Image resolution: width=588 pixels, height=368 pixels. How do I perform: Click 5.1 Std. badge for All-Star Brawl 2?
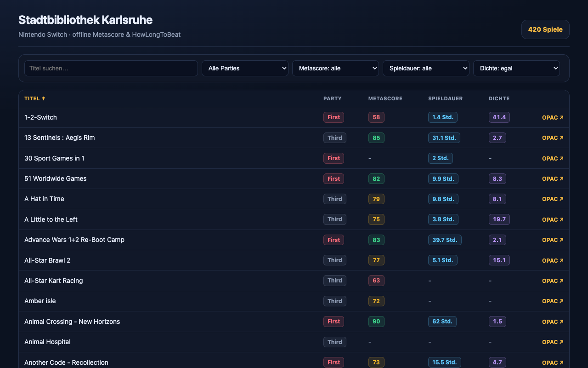tap(442, 260)
